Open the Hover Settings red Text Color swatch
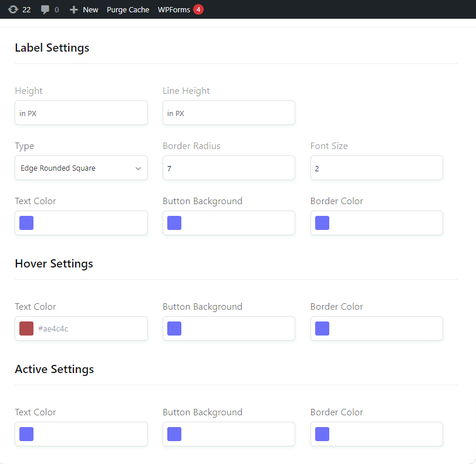The height and width of the screenshot is (464, 476). 26,328
